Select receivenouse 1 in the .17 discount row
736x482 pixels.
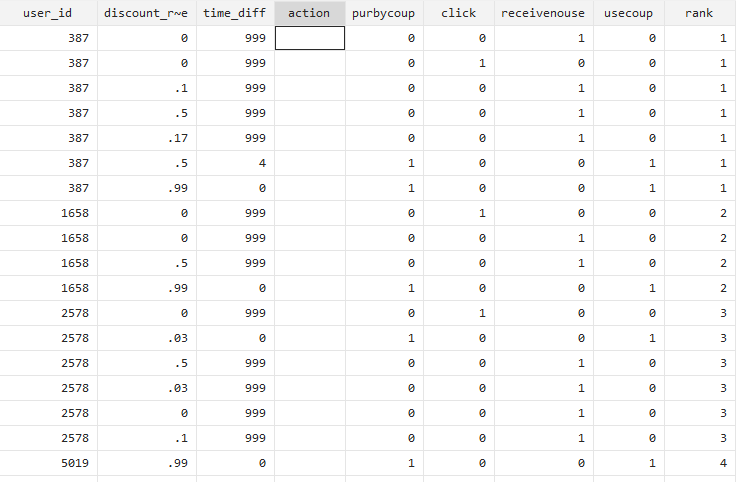pyautogui.click(x=544, y=138)
